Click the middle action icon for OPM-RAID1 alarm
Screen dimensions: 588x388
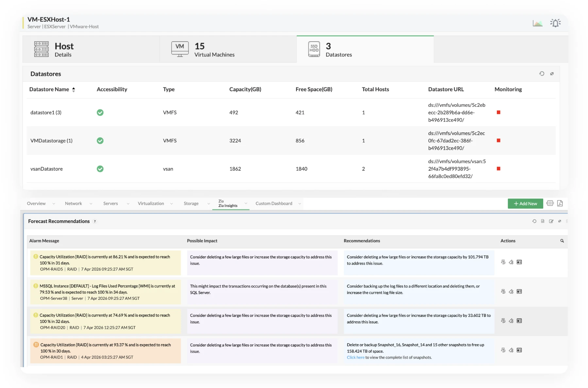click(511, 350)
